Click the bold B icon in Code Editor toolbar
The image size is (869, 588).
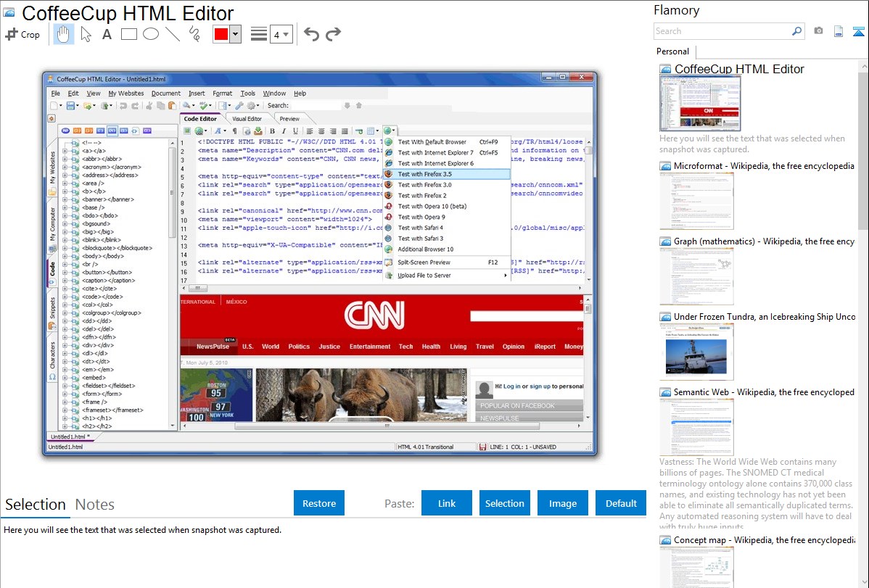coord(272,131)
